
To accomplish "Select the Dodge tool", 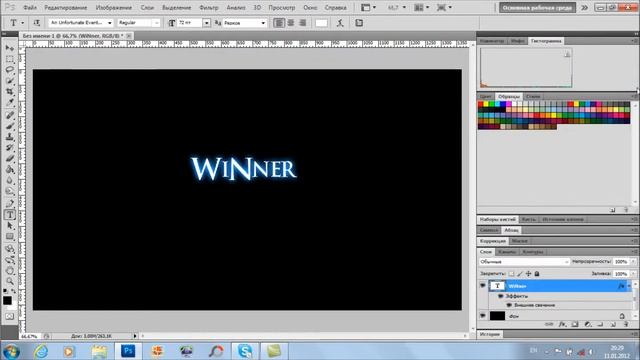I will click(10, 192).
